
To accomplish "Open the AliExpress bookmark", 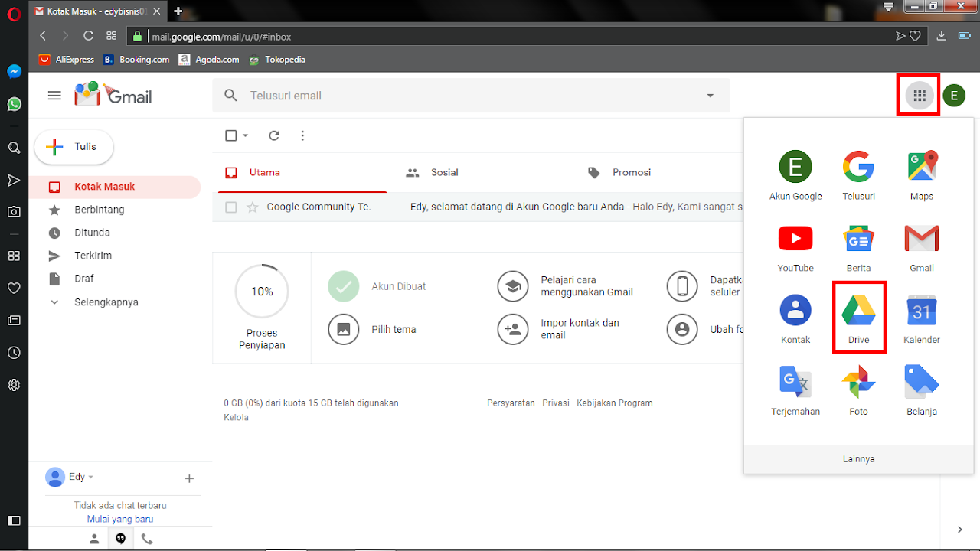I will pyautogui.click(x=67, y=59).
